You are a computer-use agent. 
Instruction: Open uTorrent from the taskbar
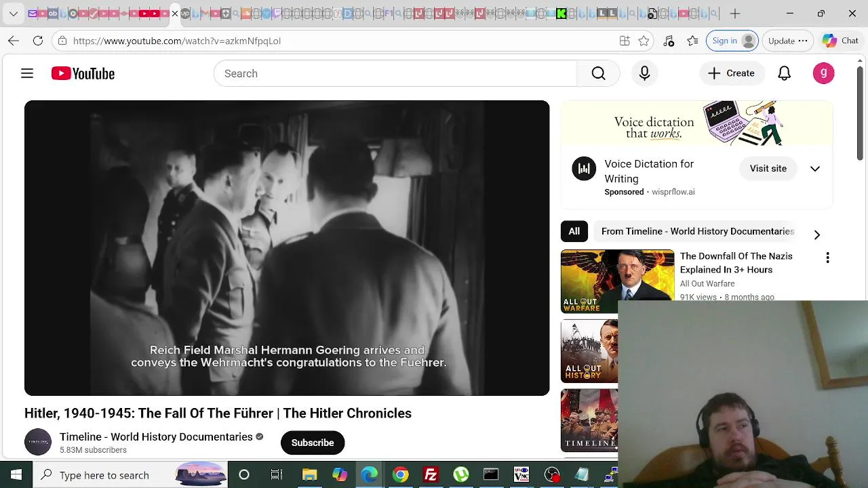461,475
